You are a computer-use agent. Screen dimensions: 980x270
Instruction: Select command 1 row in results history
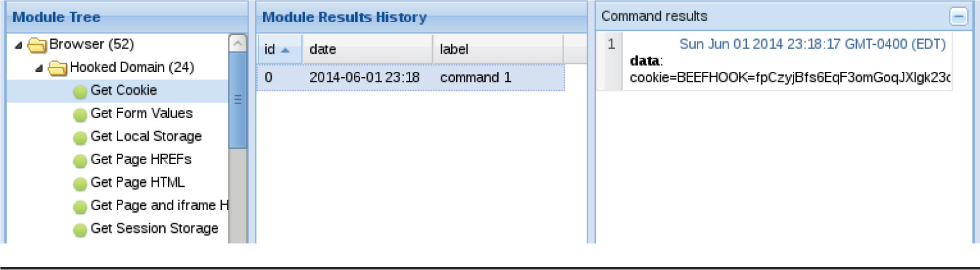pyautogui.click(x=409, y=78)
